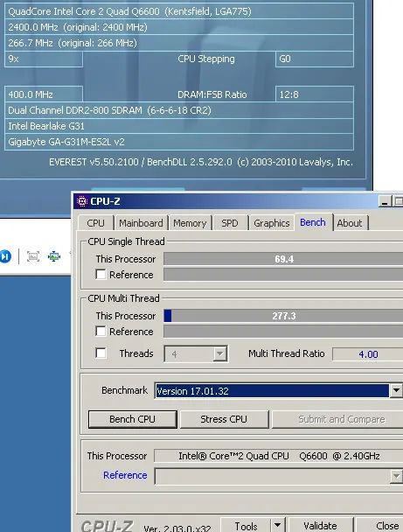This screenshot has width=403, height=532.
Task: Select the Bench tab
Action: pos(313,222)
